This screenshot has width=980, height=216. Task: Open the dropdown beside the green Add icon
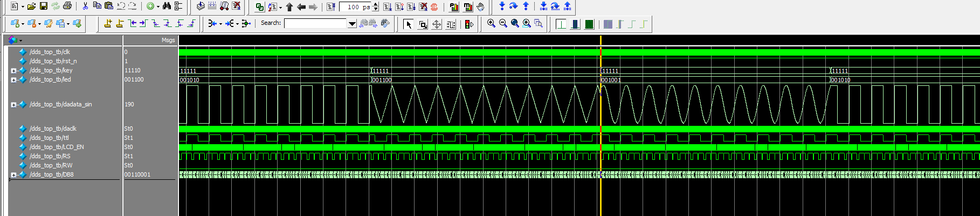pyautogui.click(x=158, y=6)
